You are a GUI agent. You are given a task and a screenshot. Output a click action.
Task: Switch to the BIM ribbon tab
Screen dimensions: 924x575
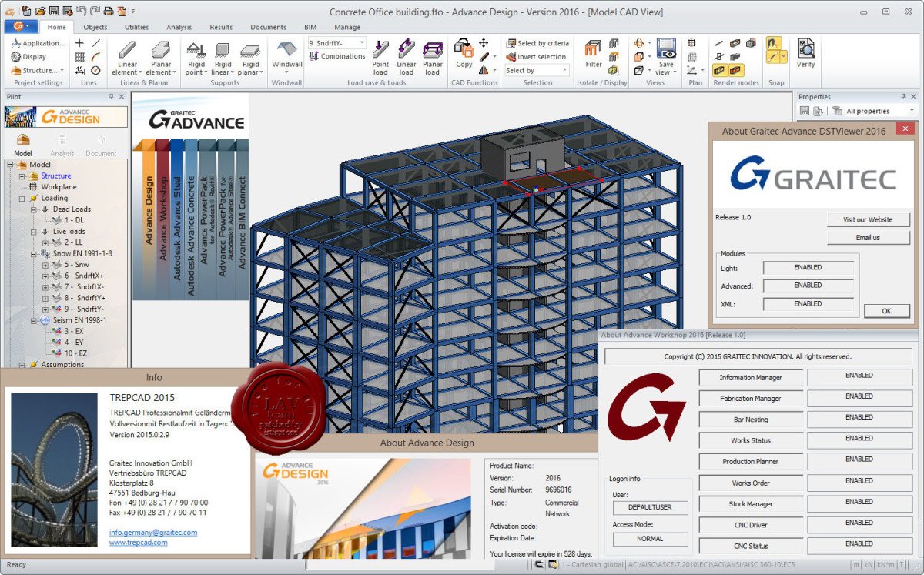point(310,26)
